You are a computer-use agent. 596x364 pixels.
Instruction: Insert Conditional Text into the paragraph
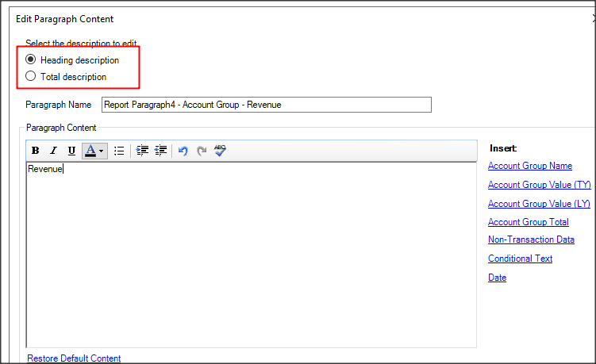(x=520, y=259)
